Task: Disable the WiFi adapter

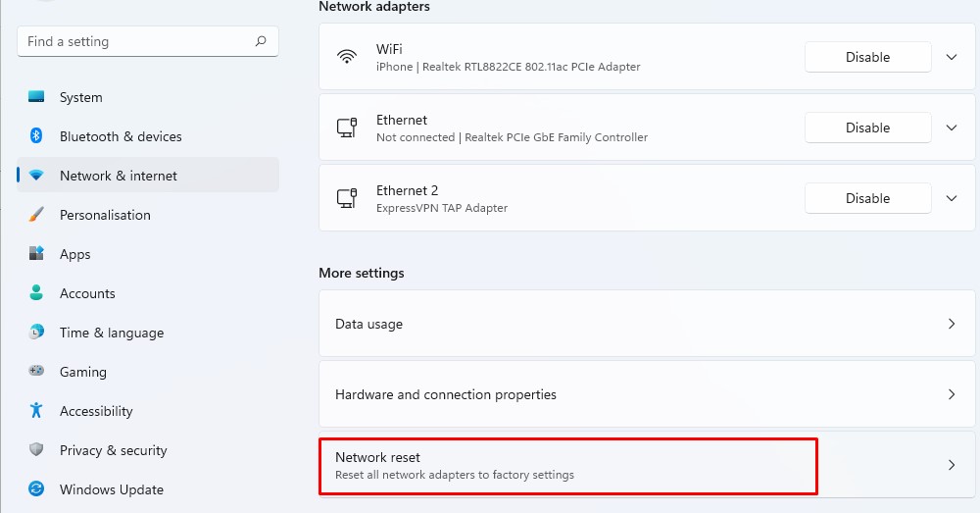Action: [x=867, y=57]
